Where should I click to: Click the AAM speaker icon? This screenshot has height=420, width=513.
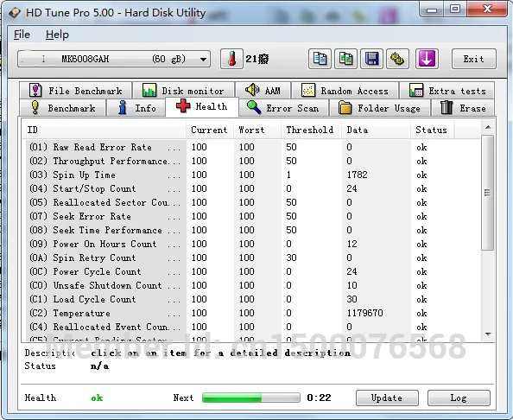tap(252, 89)
